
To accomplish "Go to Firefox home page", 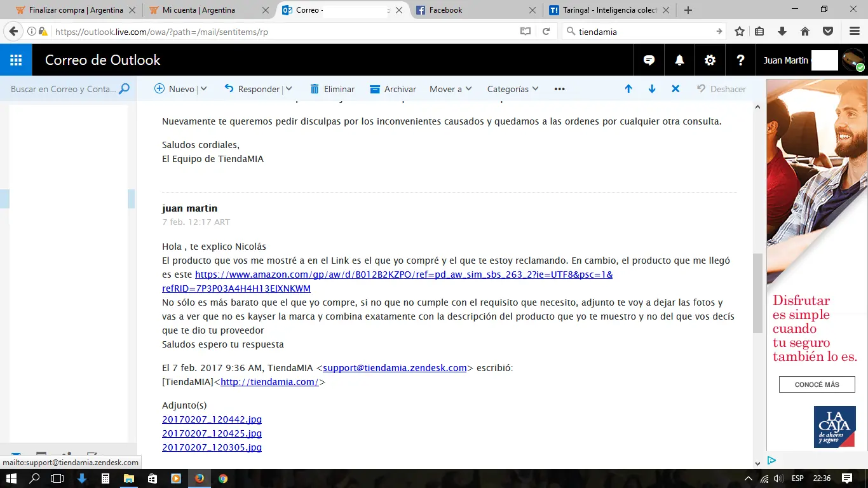I will (805, 31).
